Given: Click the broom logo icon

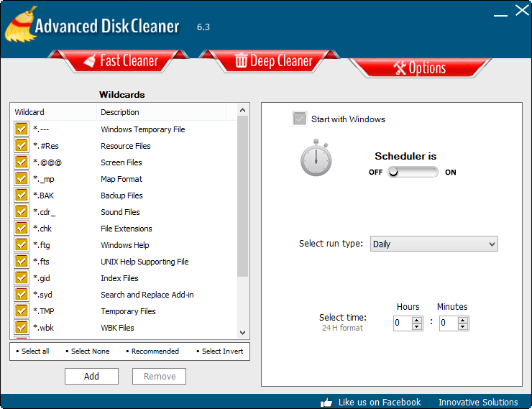Looking at the screenshot, I should pyautogui.click(x=20, y=24).
